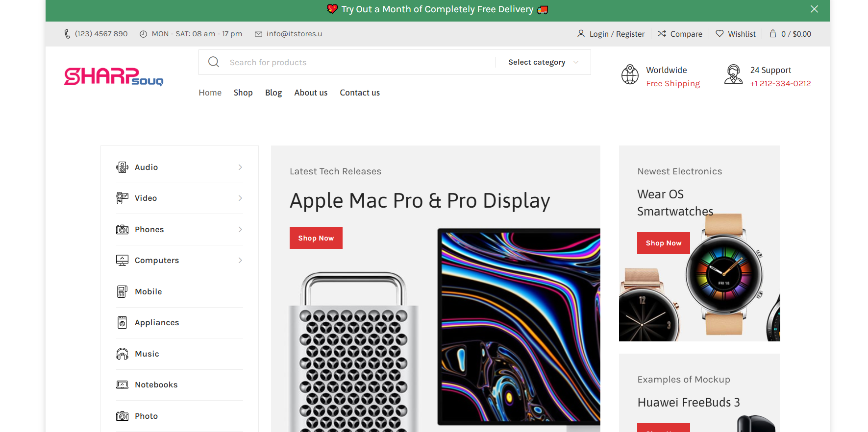
Task: Go to the Blog page
Action: tap(273, 93)
